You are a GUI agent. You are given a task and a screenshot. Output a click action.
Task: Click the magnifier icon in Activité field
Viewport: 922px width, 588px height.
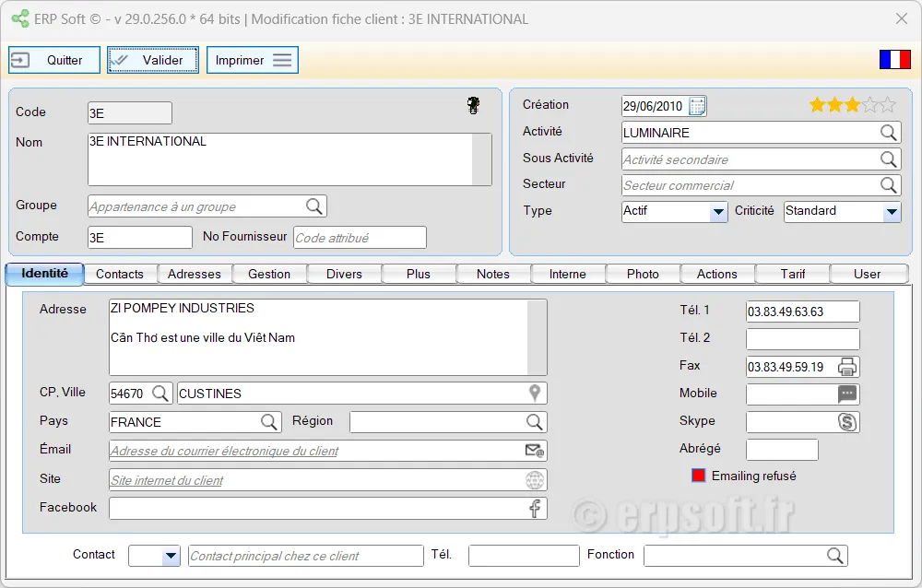[x=888, y=133]
